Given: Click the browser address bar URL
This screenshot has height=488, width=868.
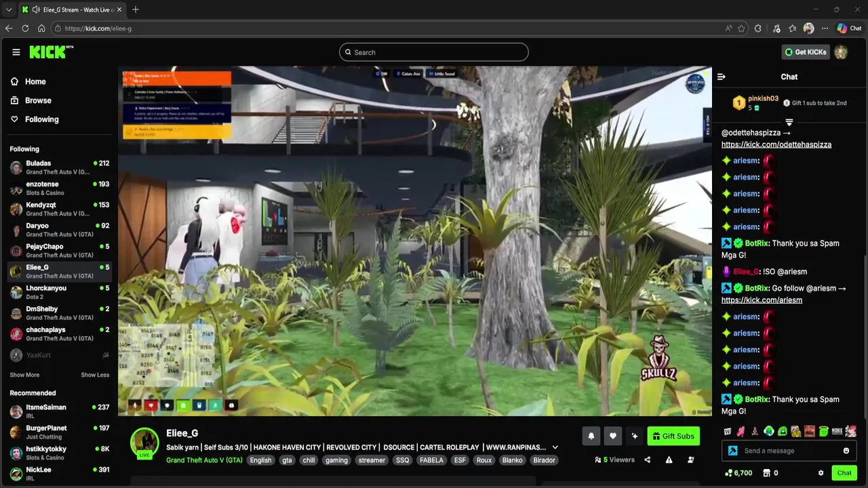Looking at the screenshot, I should (98, 28).
